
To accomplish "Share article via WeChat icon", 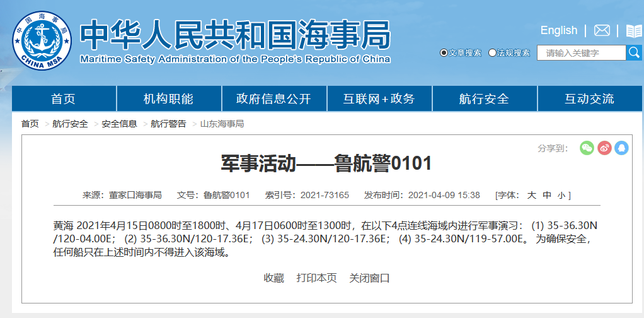I will [x=587, y=148].
